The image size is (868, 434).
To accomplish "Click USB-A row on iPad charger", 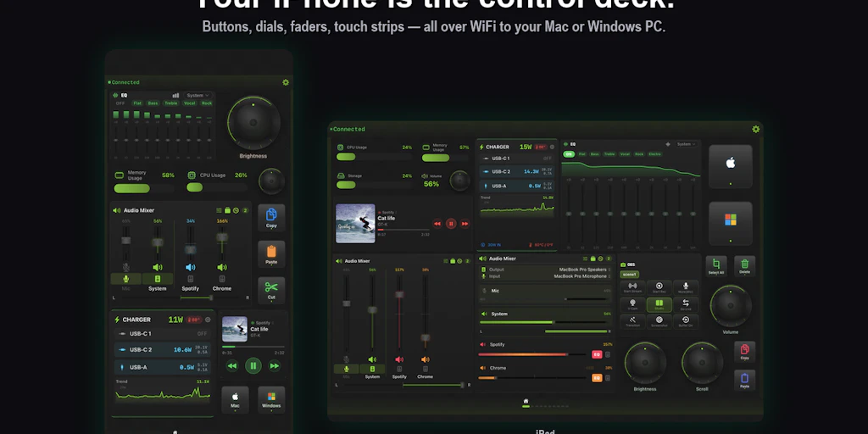I will coord(518,186).
